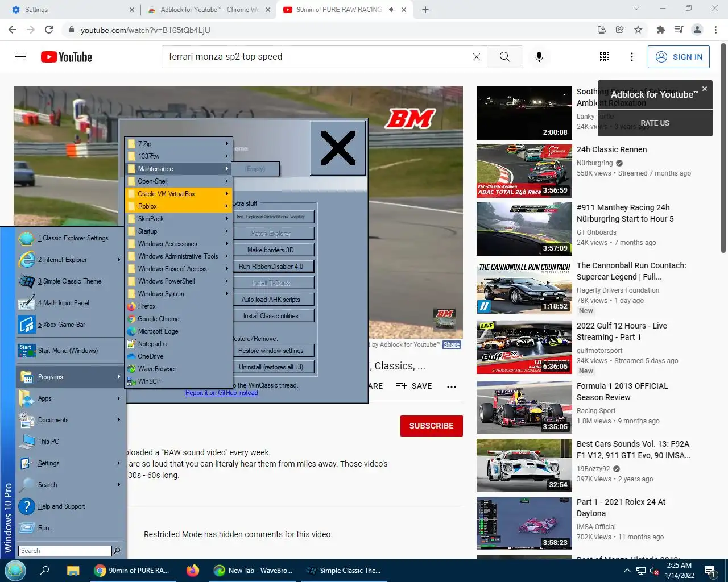Click the YouTube search magnifier button

tap(504, 57)
